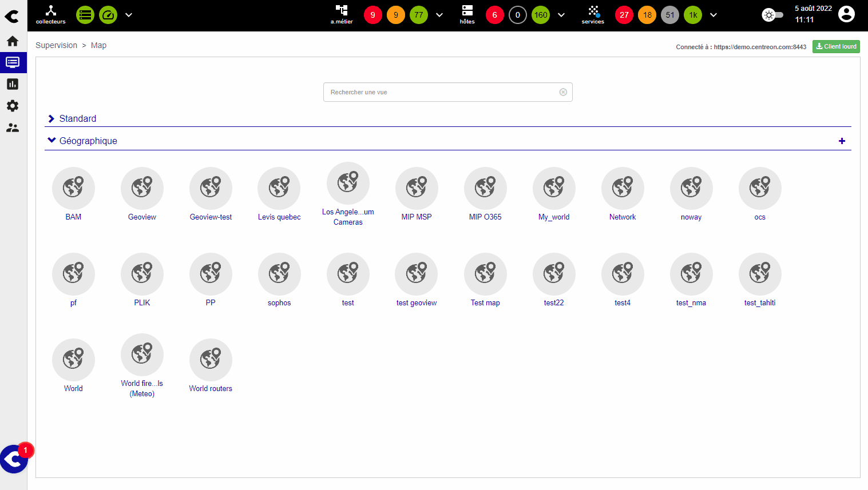Image resolution: width=868 pixels, height=490 pixels.
Task: Expand the services status dropdown arrow
Action: (x=714, y=15)
